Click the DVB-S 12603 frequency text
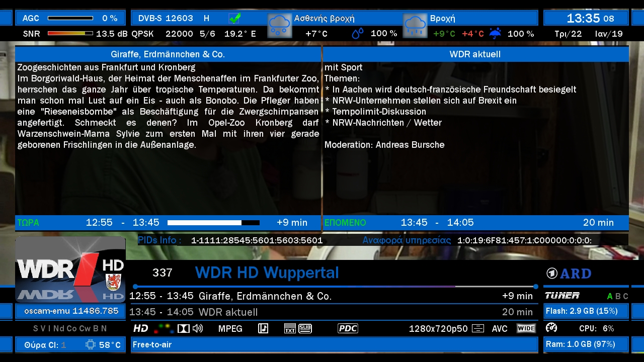This screenshot has height=362, width=644. click(x=166, y=18)
